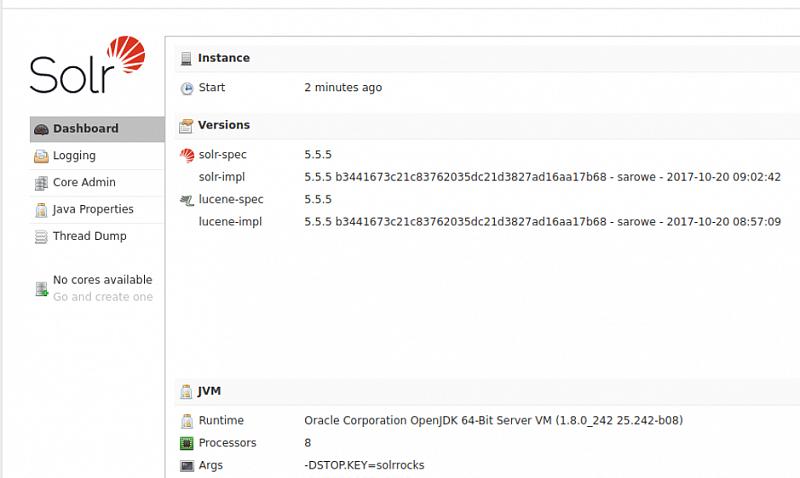800x478 pixels.
Task: Select the solr-impl label
Action: pos(222,177)
